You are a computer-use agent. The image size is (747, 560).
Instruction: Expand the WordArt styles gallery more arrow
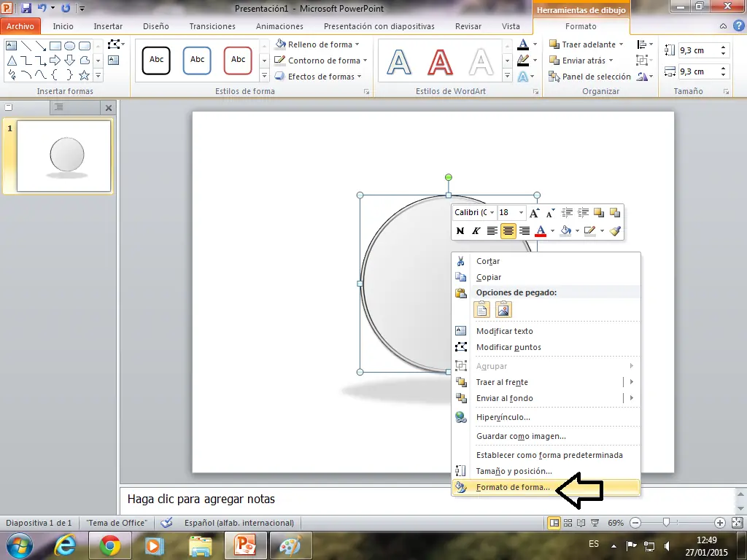(x=508, y=75)
